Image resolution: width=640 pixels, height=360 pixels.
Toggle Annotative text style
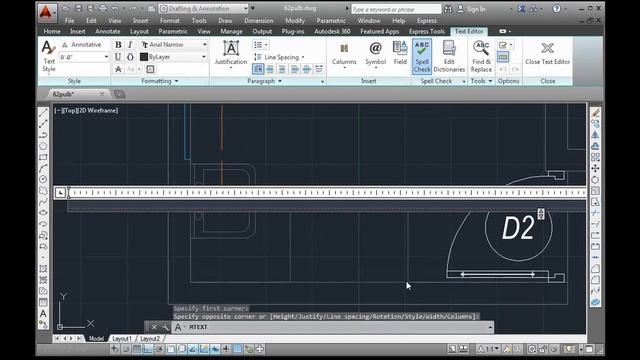81,44
